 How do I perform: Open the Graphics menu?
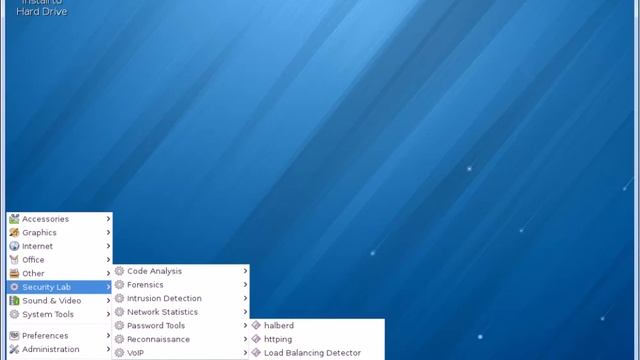pyautogui.click(x=60, y=232)
